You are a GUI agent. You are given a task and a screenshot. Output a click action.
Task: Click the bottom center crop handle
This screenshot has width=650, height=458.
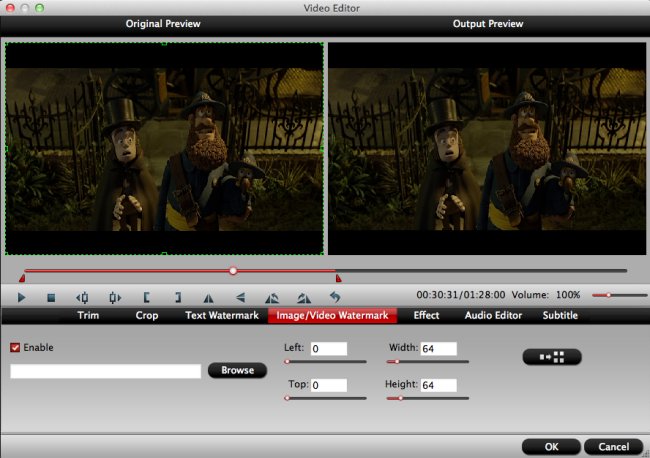[164, 254]
